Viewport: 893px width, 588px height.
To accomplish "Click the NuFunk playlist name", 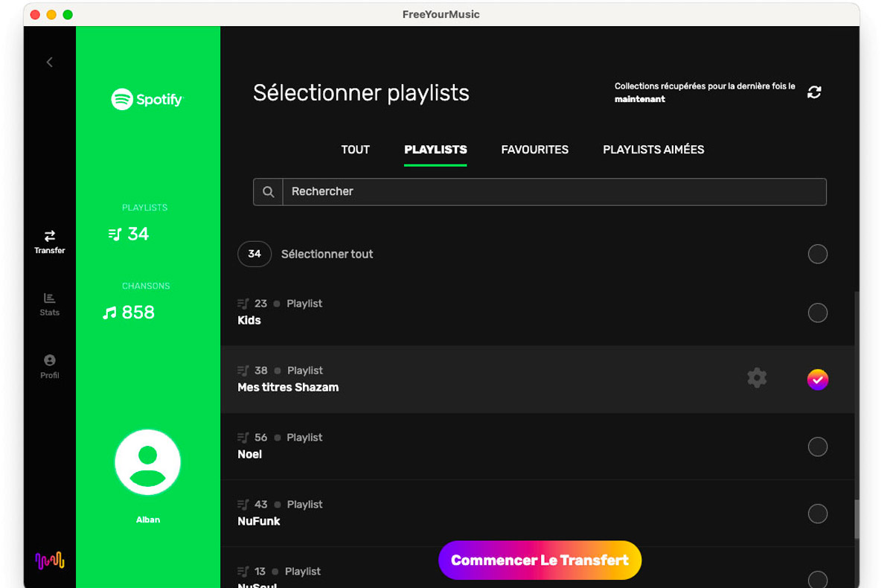I will 259,522.
